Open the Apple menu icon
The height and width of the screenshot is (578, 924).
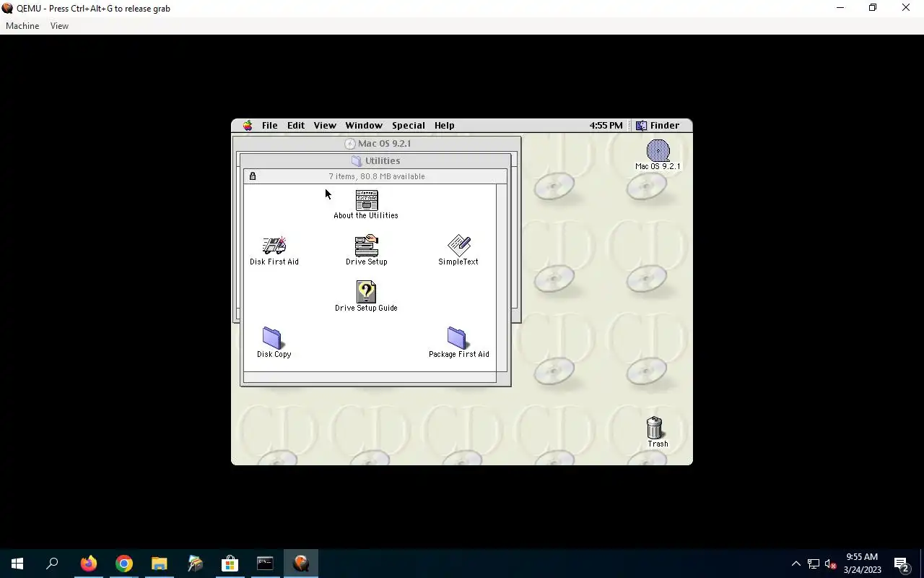248,126
